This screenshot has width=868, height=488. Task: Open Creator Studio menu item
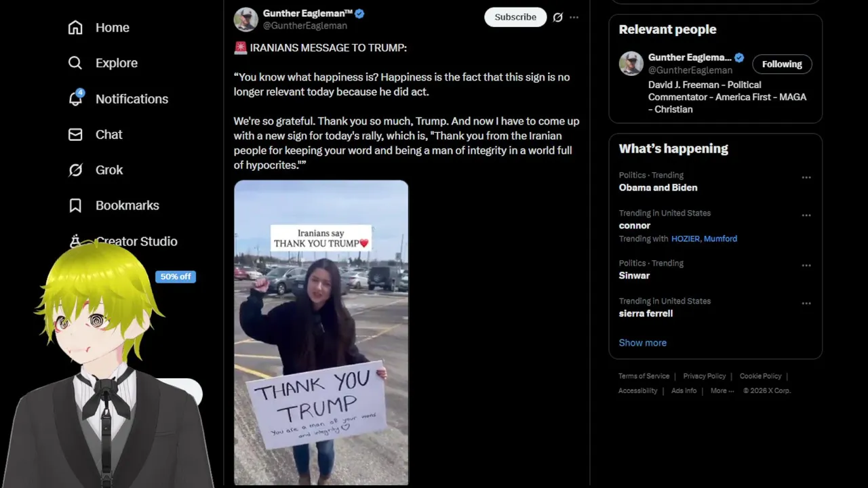[136, 241]
